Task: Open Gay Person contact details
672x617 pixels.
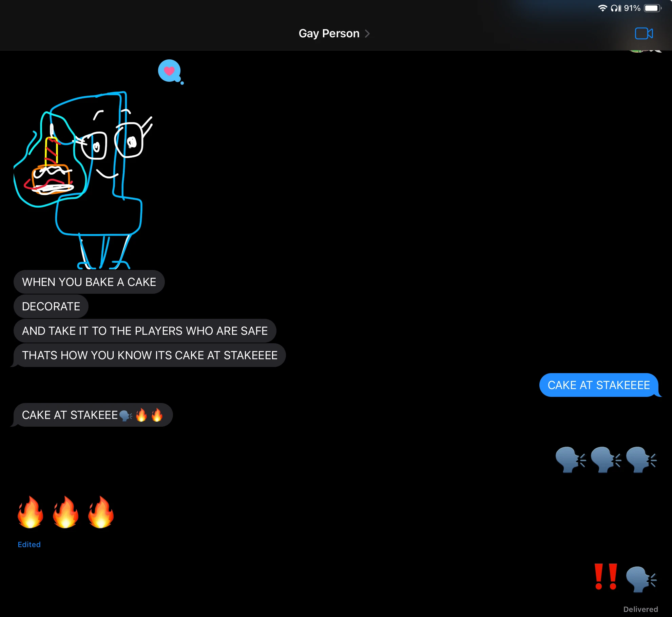Action: 329,34
